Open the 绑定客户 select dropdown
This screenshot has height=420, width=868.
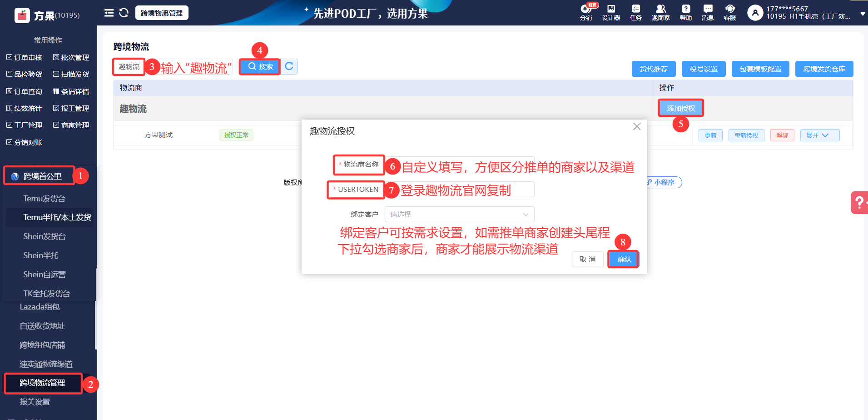[459, 214]
